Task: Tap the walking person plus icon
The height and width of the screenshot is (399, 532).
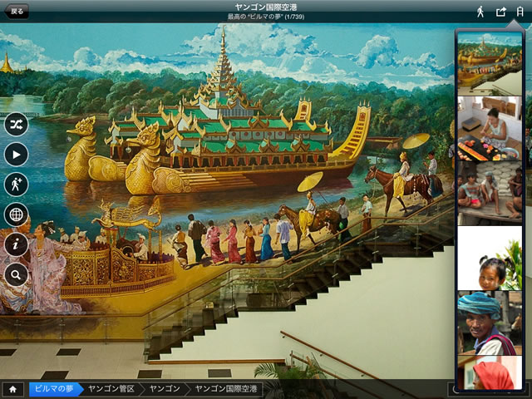Action: click(17, 185)
